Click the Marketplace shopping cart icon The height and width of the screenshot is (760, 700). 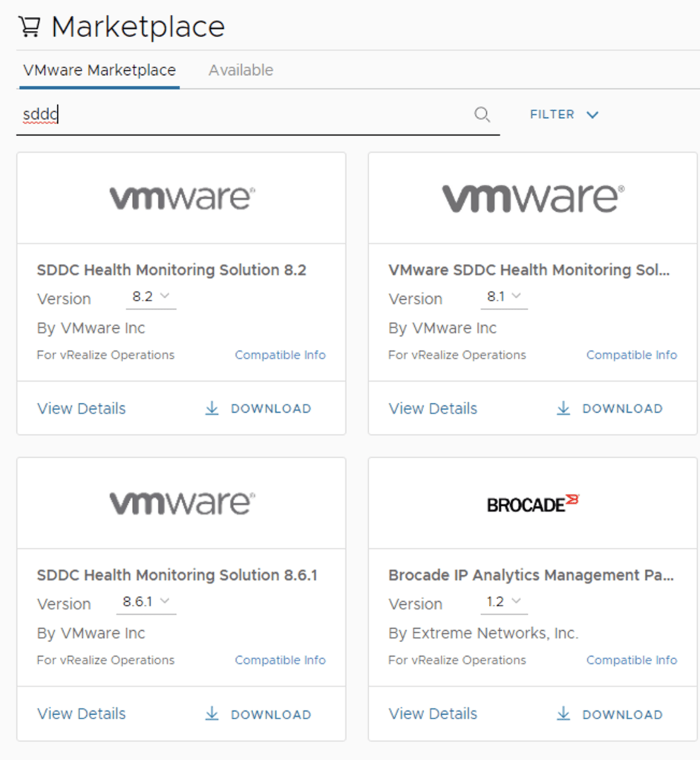29,27
